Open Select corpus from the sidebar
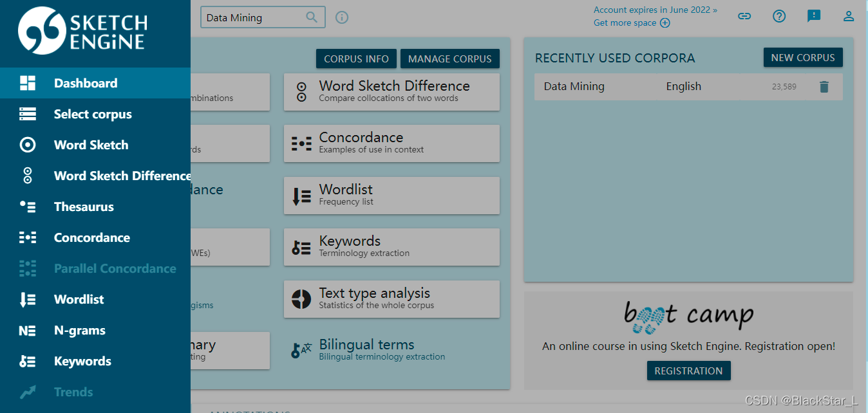 click(95, 114)
